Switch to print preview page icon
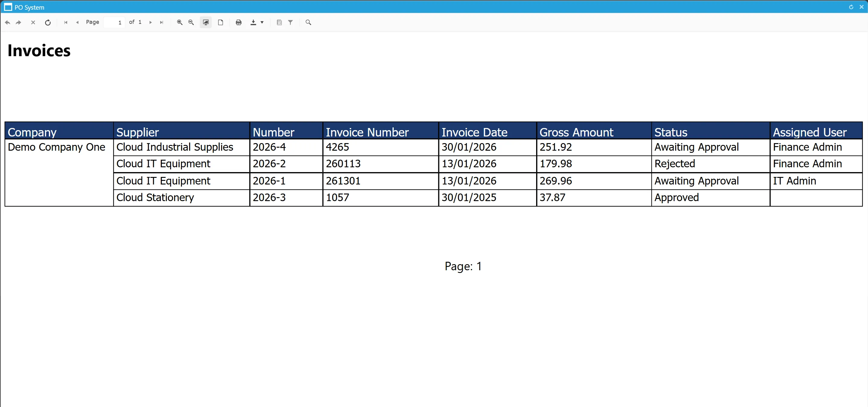The image size is (868, 407). pos(220,22)
